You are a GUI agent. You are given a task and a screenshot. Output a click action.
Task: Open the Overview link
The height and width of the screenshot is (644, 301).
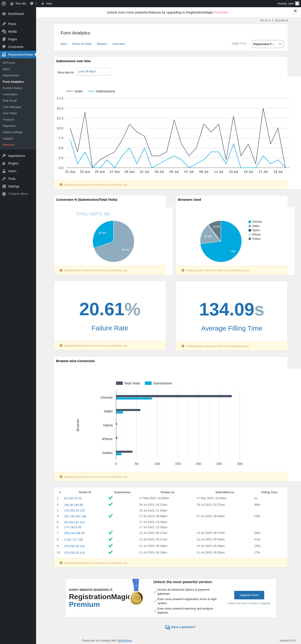(x=118, y=44)
